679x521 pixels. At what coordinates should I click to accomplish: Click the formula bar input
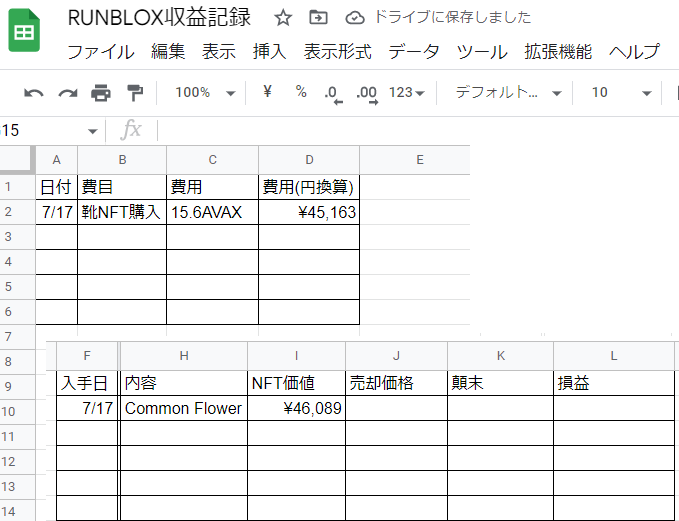click(418, 130)
